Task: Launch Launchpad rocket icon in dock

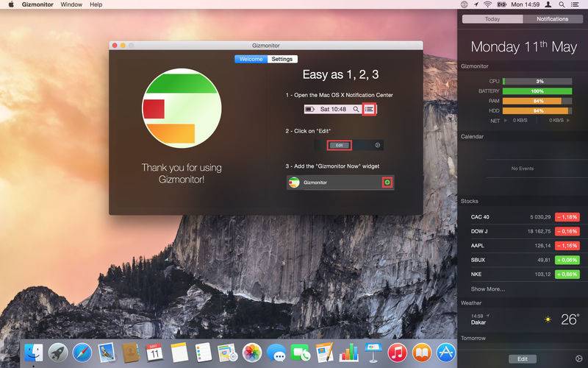Action: (x=58, y=353)
